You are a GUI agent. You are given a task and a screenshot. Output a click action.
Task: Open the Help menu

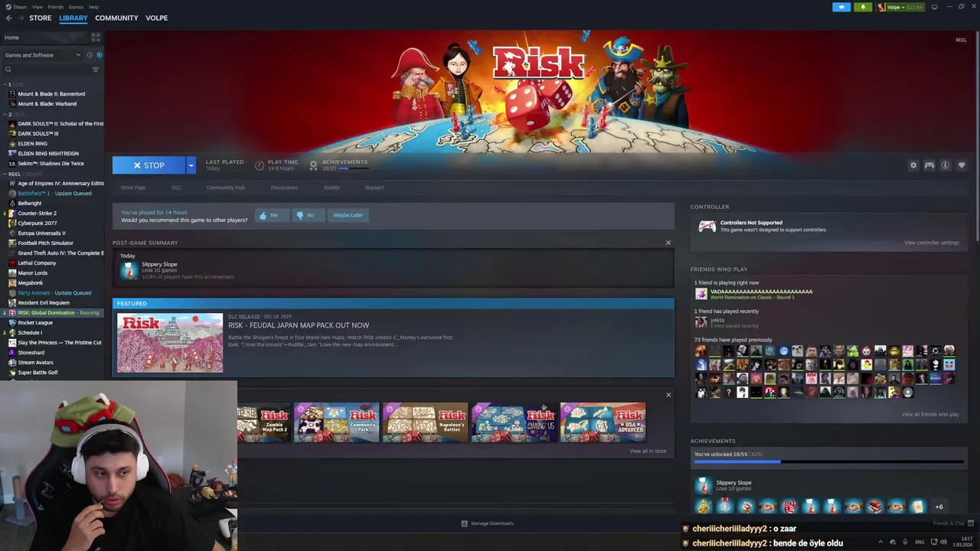(x=93, y=7)
